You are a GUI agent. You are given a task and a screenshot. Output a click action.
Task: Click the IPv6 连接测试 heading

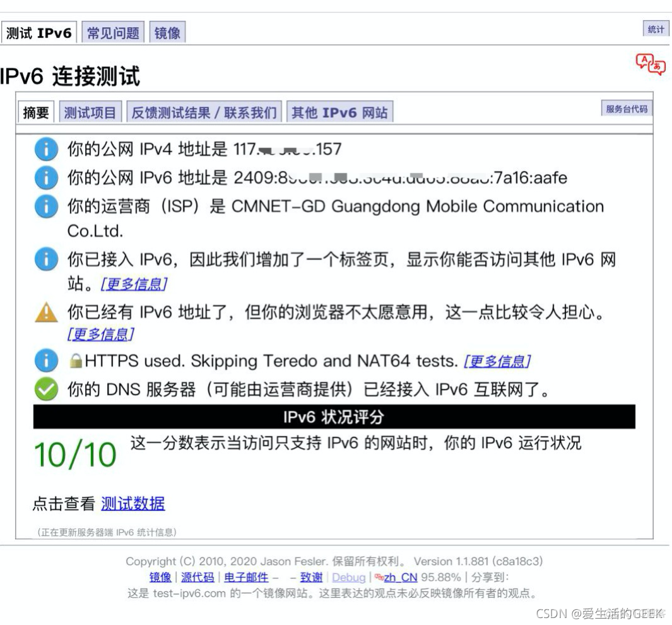pos(70,76)
